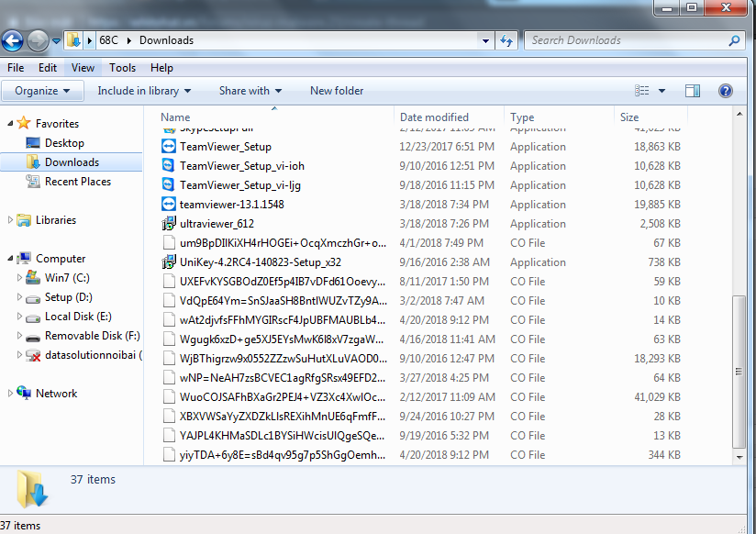Click the Setup (D:) drive icon
The image size is (756, 534).
point(33,297)
